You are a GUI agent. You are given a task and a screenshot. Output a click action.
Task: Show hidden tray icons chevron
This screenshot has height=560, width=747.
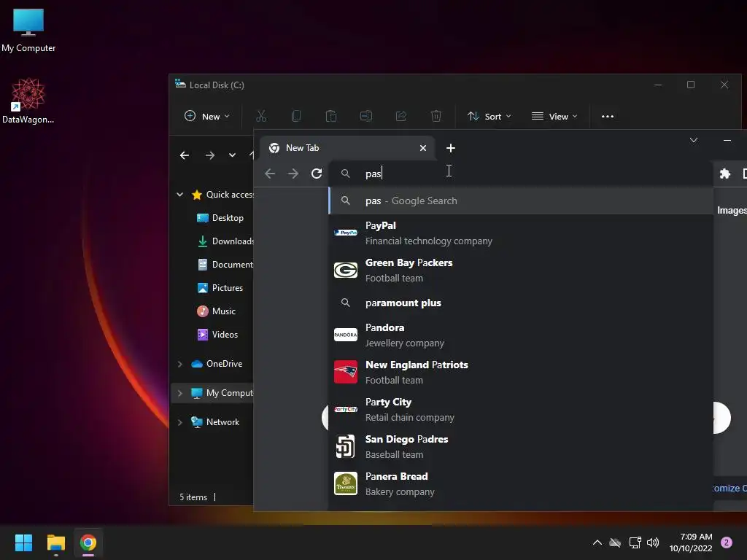[597, 542]
